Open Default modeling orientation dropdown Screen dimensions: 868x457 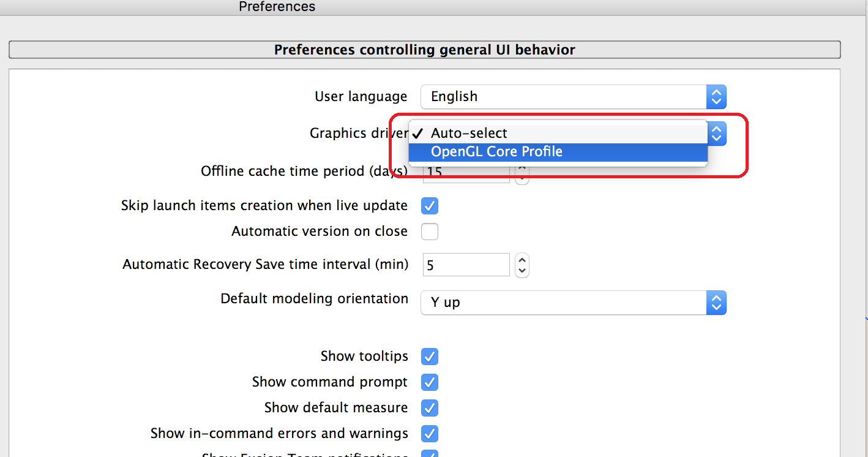click(573, 303)
